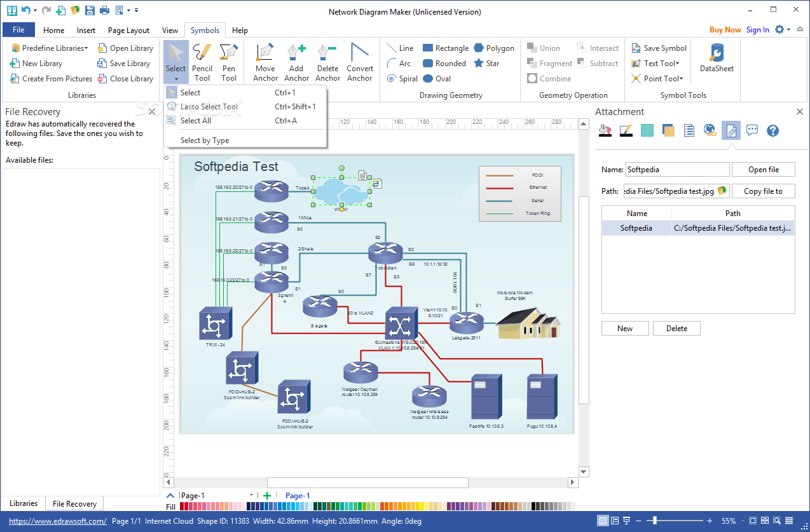The width and height of the screenshot is (810, 532).
Task: Click Undo in the quick access toolbar
Action: tap(25, 10)
